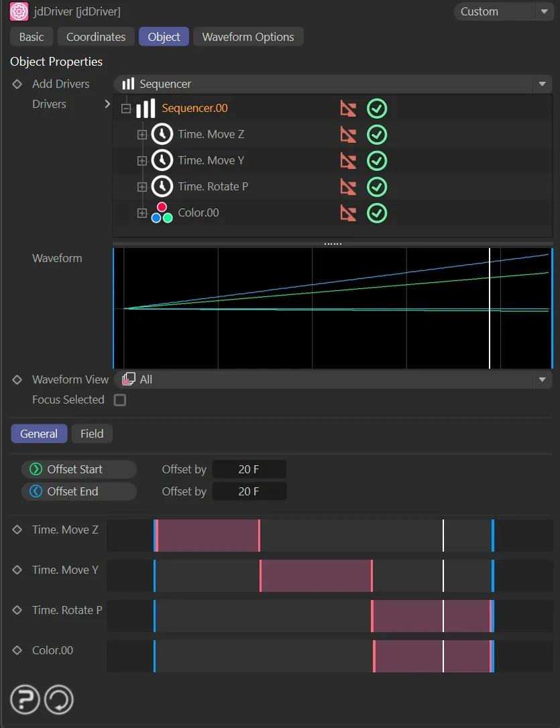This screenshot has height=728, width=560.
Task: Click the reset arrow icon at bottom left
Action: [x=59, y=699]
